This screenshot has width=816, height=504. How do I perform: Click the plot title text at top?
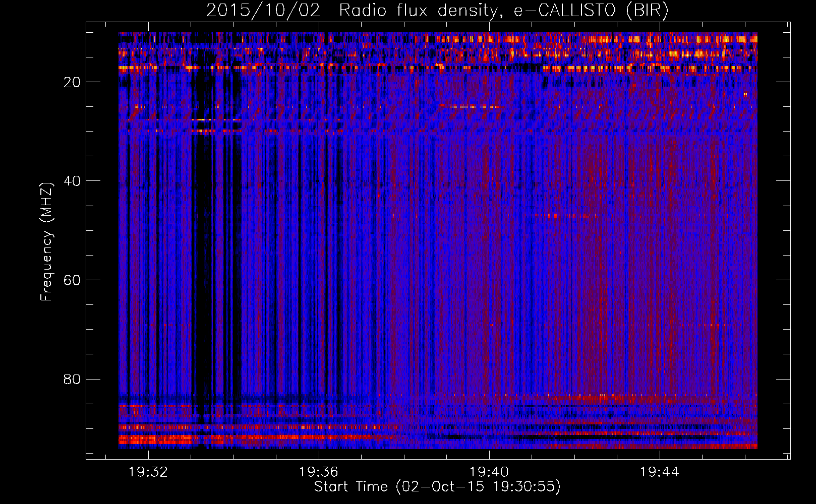coord(437,11)
